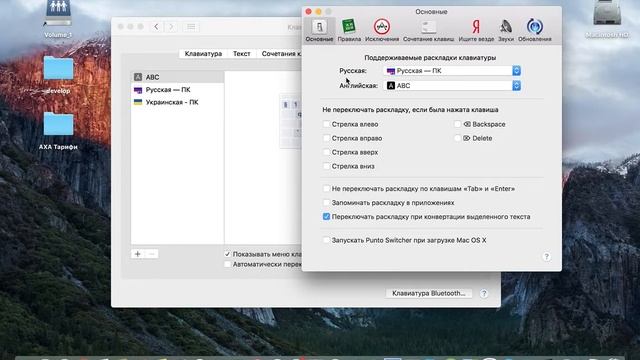Open the Основные preferences tab
Screen dimensions: 640x360
pyautogui.click(x=319, y=30)
